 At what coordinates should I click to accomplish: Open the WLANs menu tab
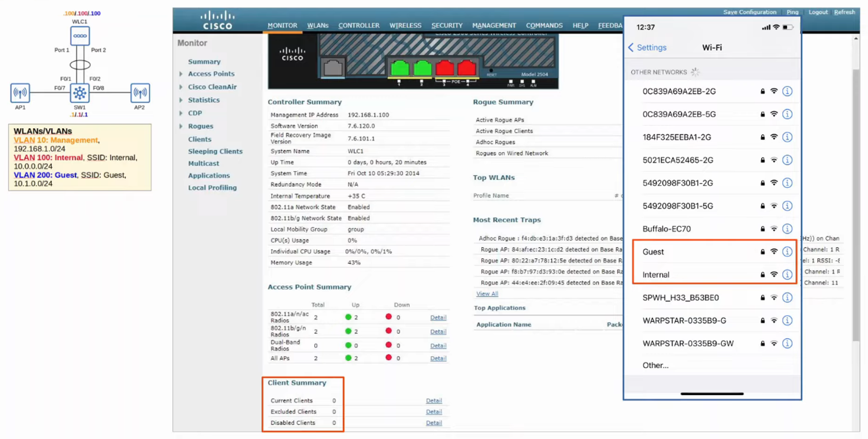click(x=318, y=26)
